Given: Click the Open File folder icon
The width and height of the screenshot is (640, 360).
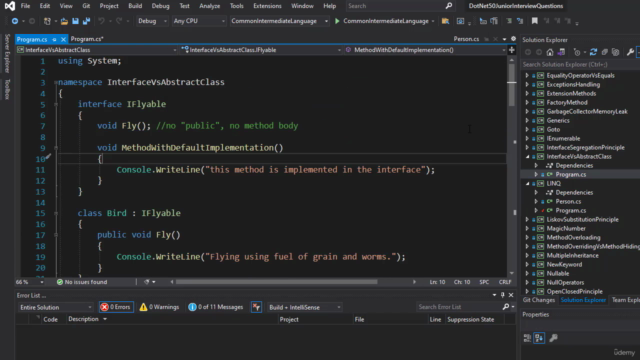Looking at the screenshot, I should click(64, 21).
